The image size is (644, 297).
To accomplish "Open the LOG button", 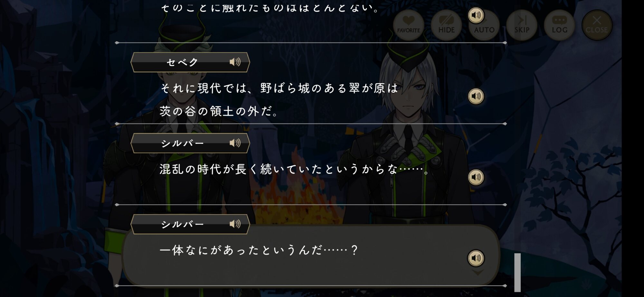I will (x=559, y=25).
